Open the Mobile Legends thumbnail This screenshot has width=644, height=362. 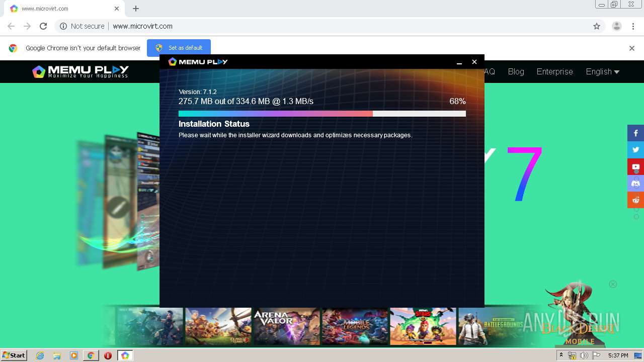[x=355, y=326]
